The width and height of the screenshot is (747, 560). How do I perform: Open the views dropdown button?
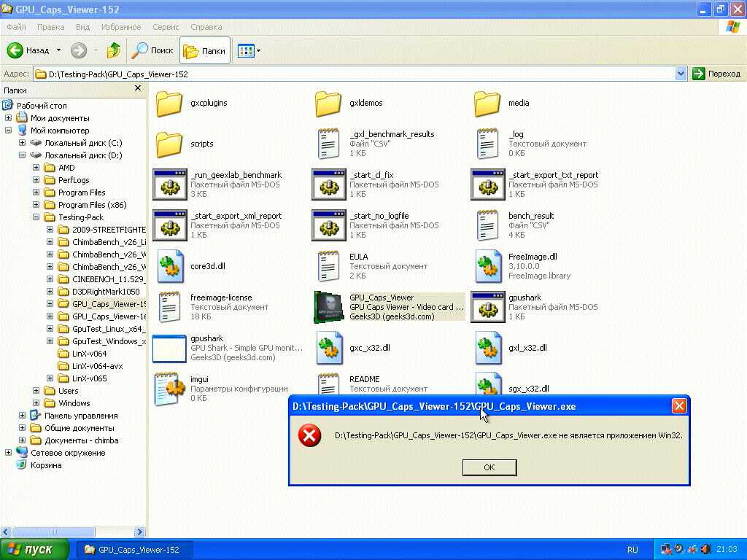(x=249, y=50)
